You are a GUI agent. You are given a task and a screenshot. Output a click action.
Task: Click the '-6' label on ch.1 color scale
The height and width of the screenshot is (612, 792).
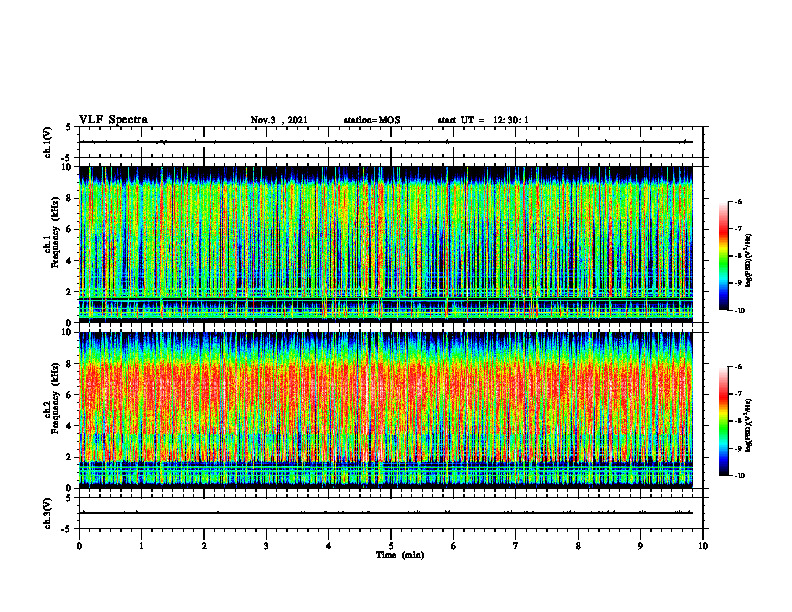(738, 202)
